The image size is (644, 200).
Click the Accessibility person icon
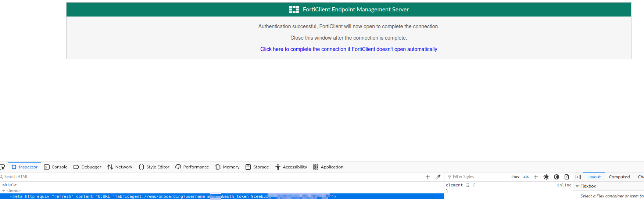pyautogui.click(x=278, y=167)
